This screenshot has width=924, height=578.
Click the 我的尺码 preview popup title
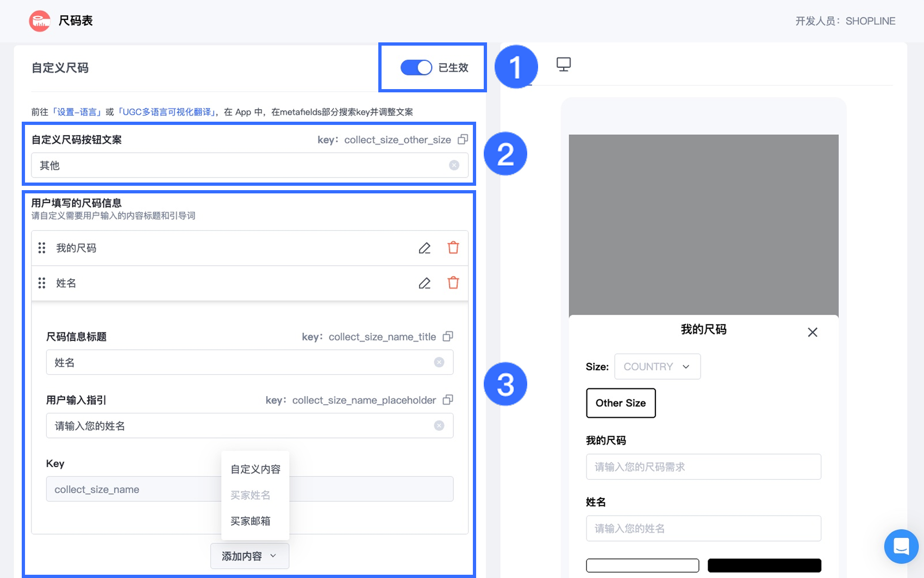703,330
